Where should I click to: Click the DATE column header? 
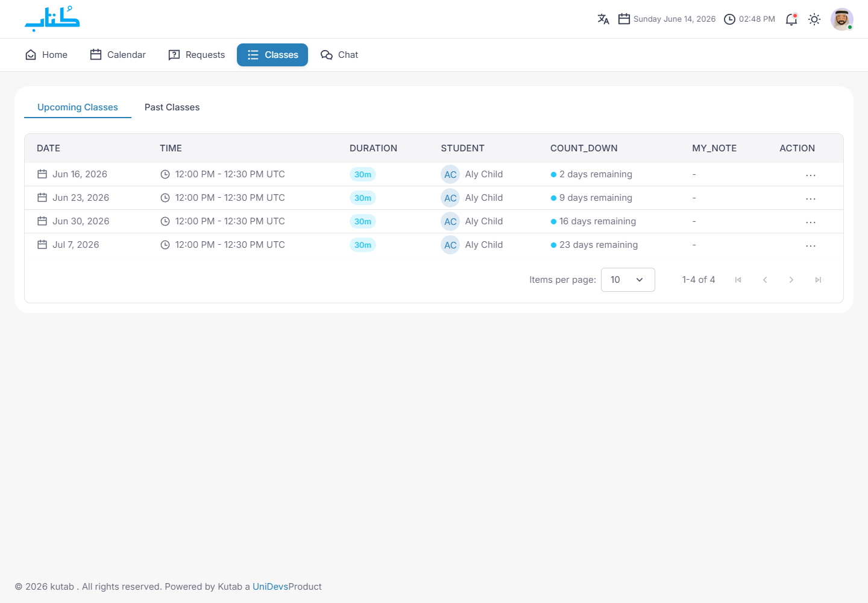click(x=49, y=148)
